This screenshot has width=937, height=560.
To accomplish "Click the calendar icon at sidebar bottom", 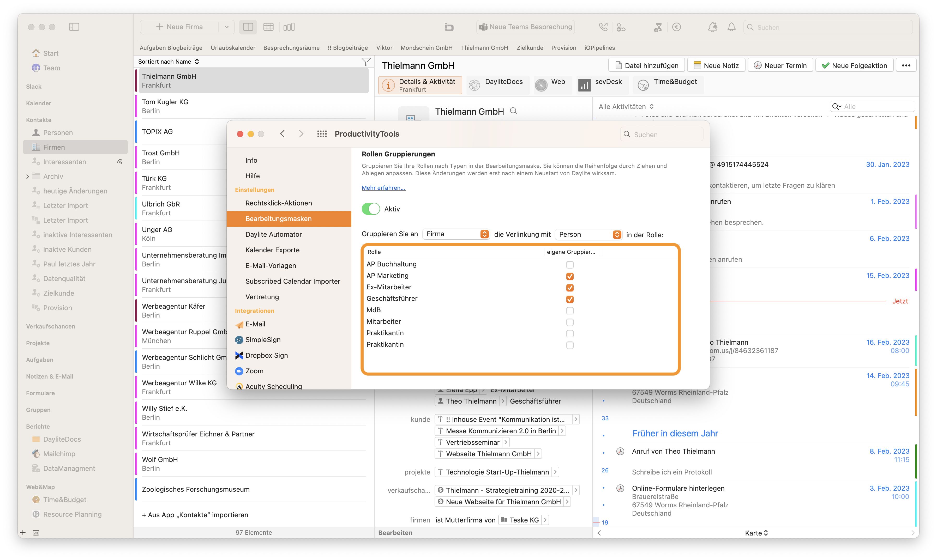I will click(x=36, y=532).
